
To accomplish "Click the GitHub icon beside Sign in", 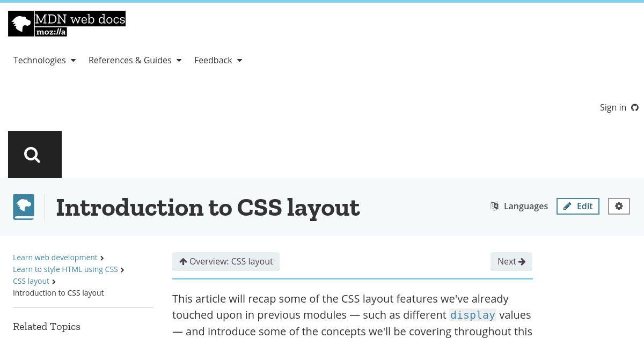I will pyautogui.click(x=635, y=107).
